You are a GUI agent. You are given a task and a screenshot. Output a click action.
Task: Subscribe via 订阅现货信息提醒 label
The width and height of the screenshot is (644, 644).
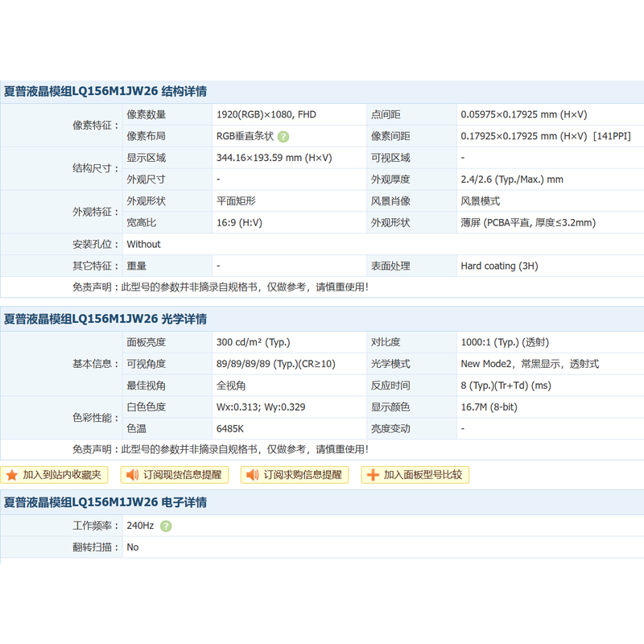pos(183,475)
